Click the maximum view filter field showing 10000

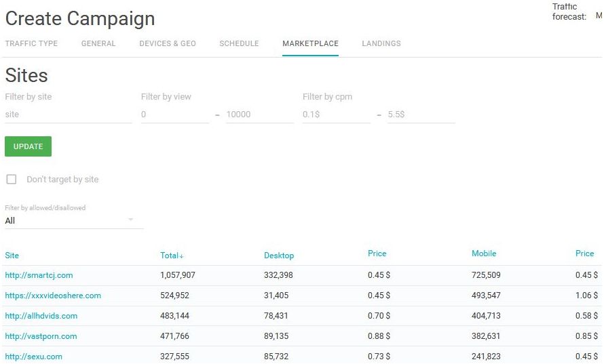[260, 115]
